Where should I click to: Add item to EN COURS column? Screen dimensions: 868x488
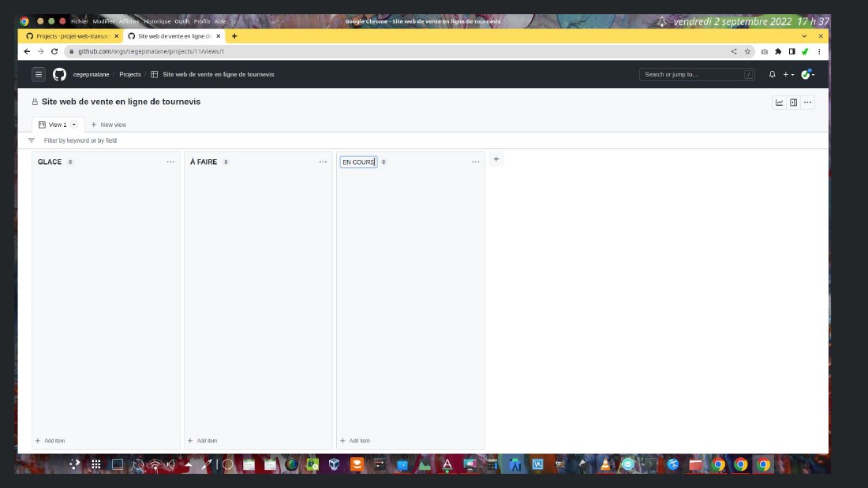pyautogui.click(x=355, y=441)
